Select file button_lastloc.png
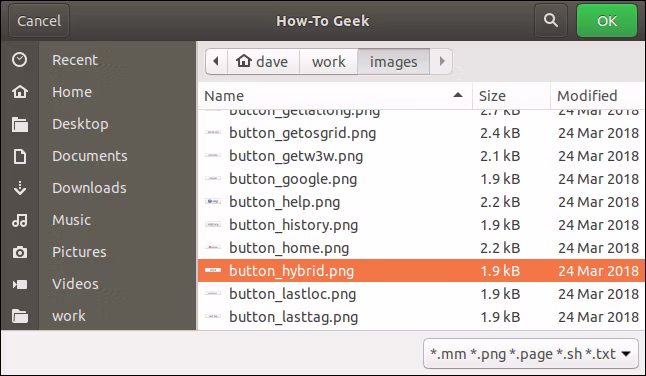 click(421, 294)
